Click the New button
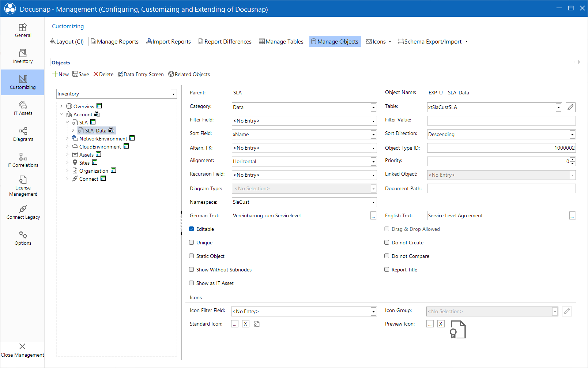 pos(61,74)
